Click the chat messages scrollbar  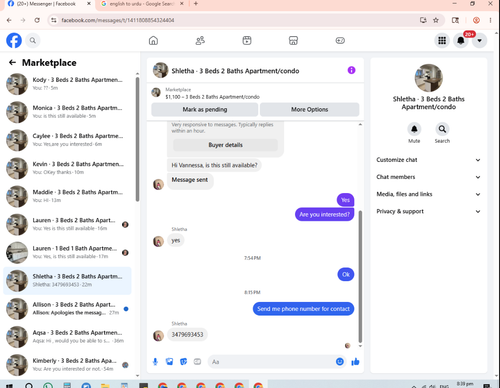coord(360,277)
